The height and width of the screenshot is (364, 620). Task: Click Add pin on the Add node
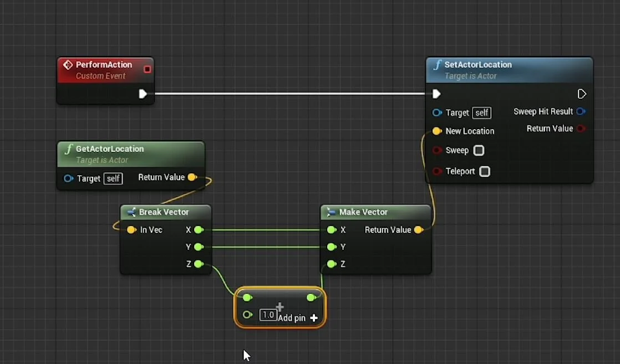313,318
